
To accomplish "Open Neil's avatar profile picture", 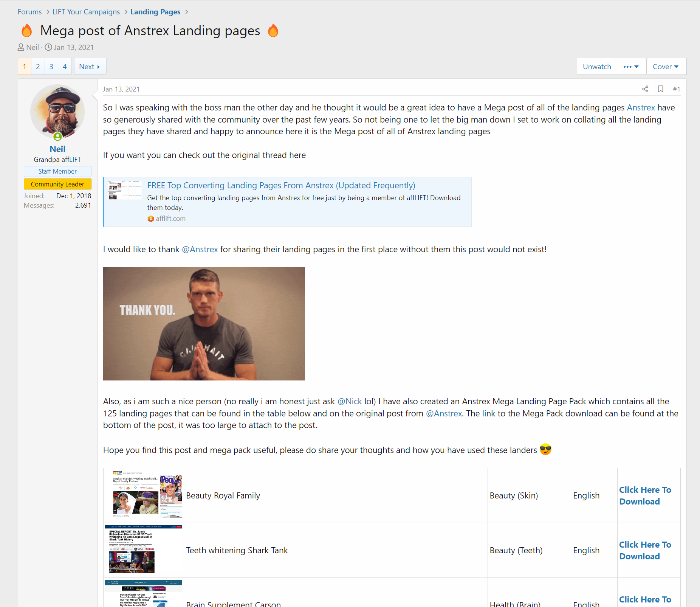I will (57, 112).
